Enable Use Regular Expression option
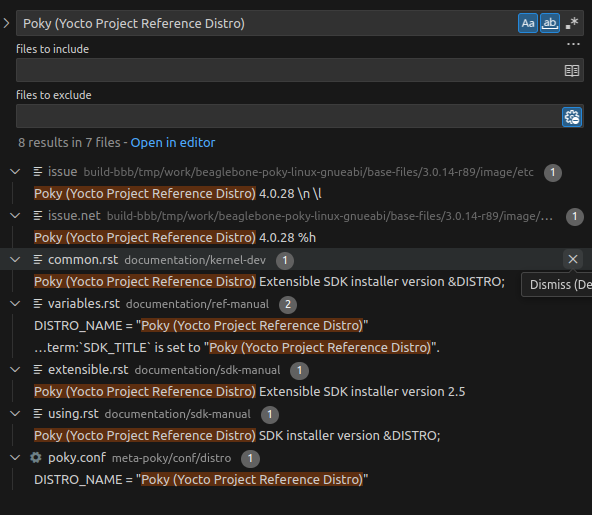Image resolution: width=592 pixels, height=515 pixels. click(572, 23)
